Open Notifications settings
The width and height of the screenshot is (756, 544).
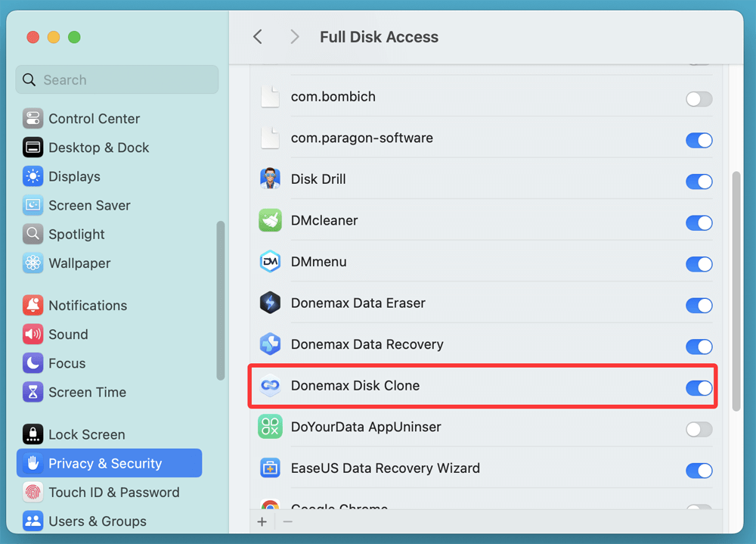tap(88, 305)
